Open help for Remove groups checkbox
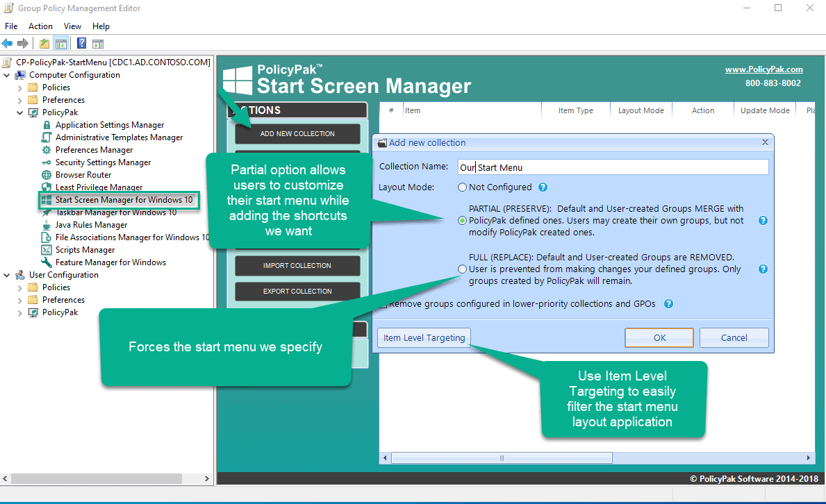Viewport: 826px width, 504px height. click(668, 304)
